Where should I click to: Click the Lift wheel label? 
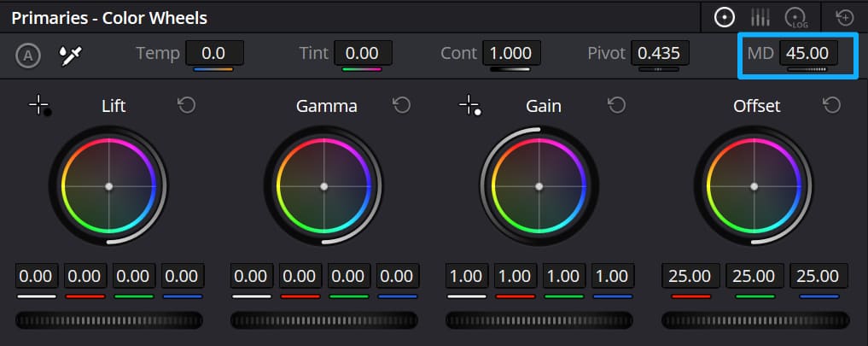click(114, 105)
